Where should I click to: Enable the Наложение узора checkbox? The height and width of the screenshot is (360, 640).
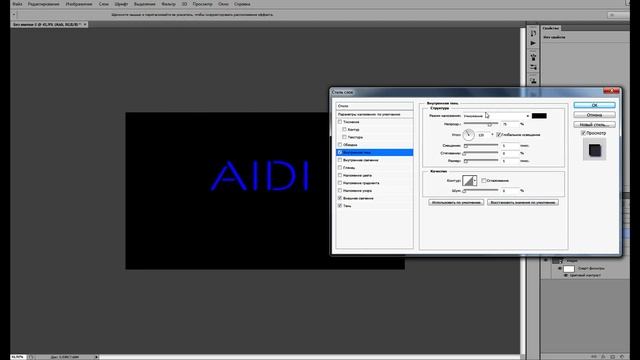(340, 190)
